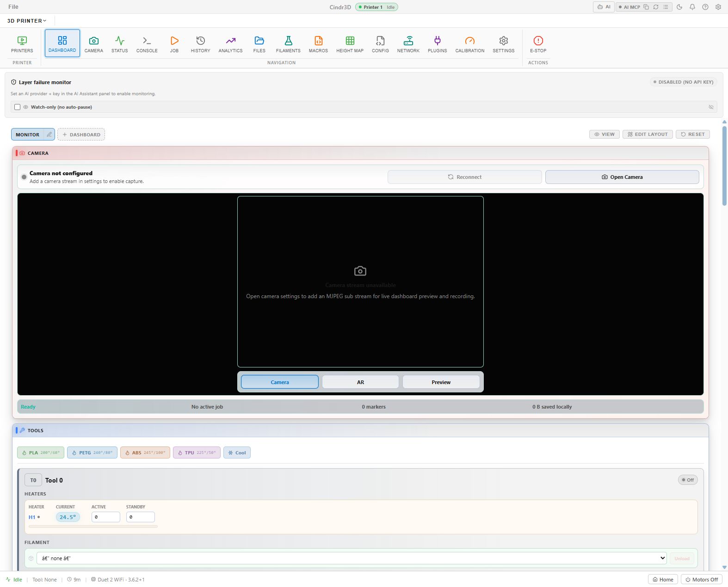Viewport: 728px width, 587px height.
Task: Open the Tool 0 filament dropdown
Action: 352,558
